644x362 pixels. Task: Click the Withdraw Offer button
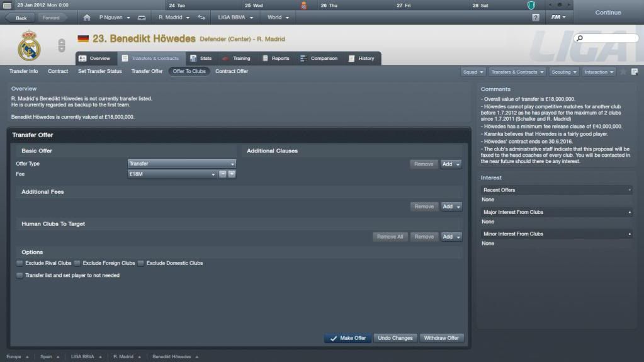pyautogui.click(x=441, y=339)
